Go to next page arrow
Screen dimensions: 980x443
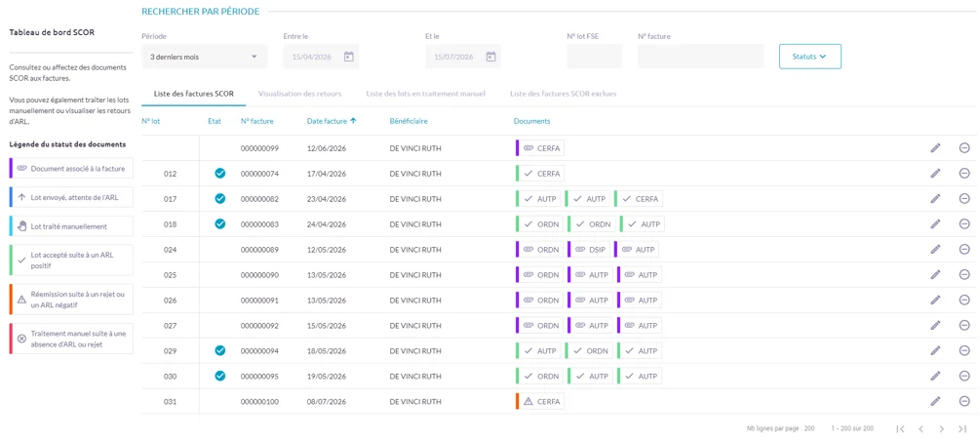[941, 428]
